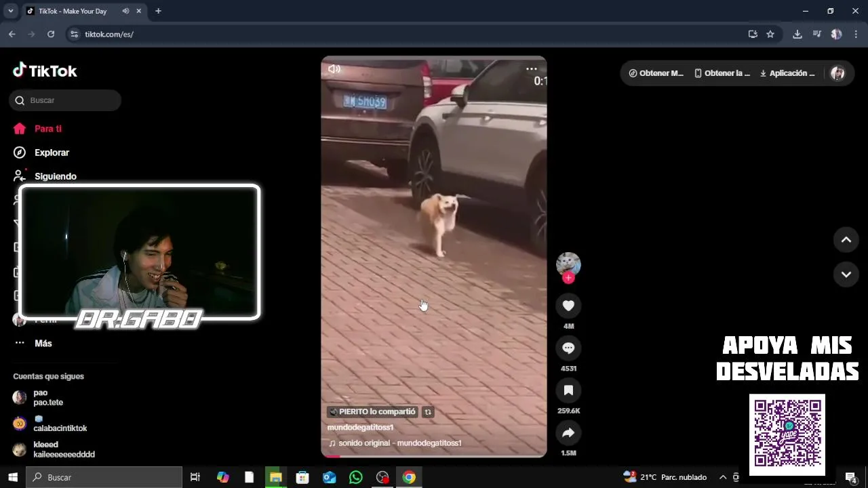The height and width of the screenshot is (488, 868).
Task: Open sonido original - mundodegatitoss1 sound link
Action: pos(395,443)
